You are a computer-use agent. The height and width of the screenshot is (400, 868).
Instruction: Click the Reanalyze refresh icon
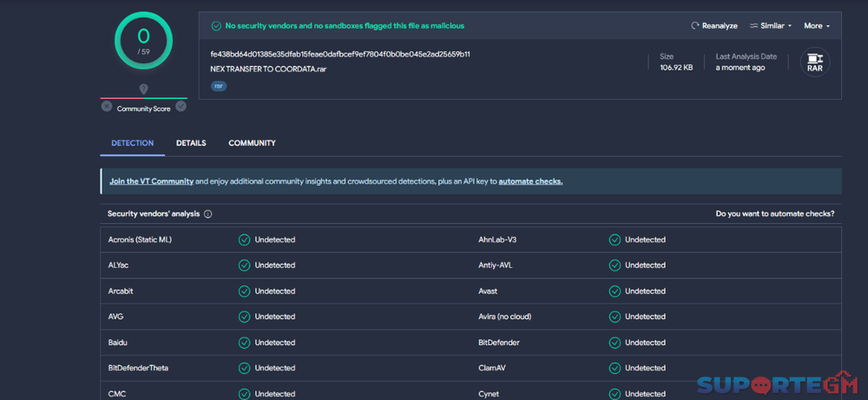pos(695,26)
